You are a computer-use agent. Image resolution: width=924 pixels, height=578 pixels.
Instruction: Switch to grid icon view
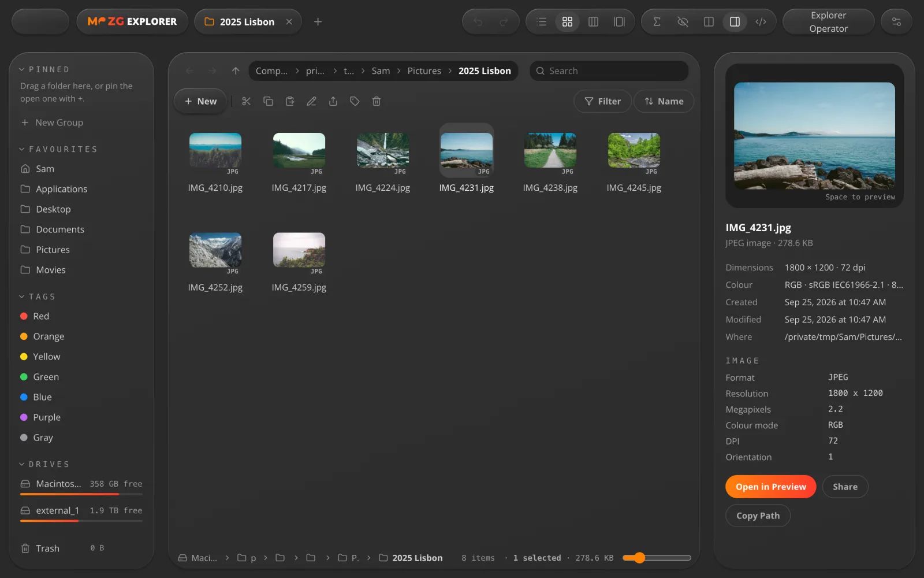coord(567,22)
